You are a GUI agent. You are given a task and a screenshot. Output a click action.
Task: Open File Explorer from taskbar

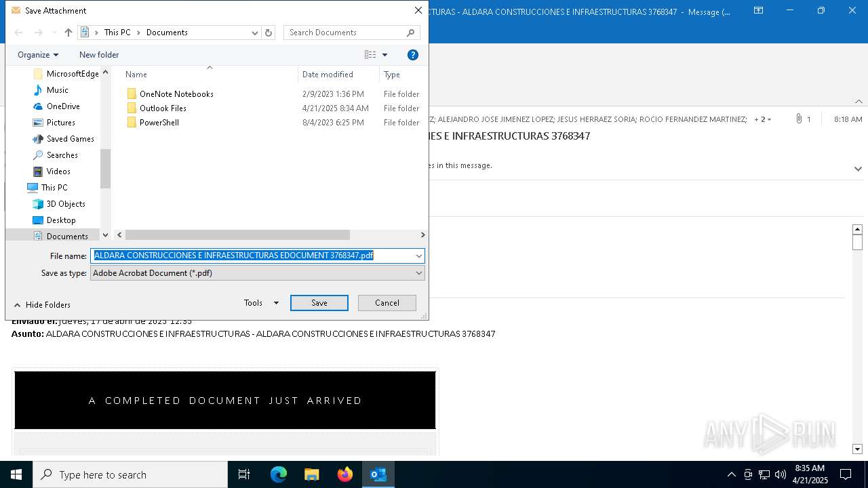(x=312, y=474)
